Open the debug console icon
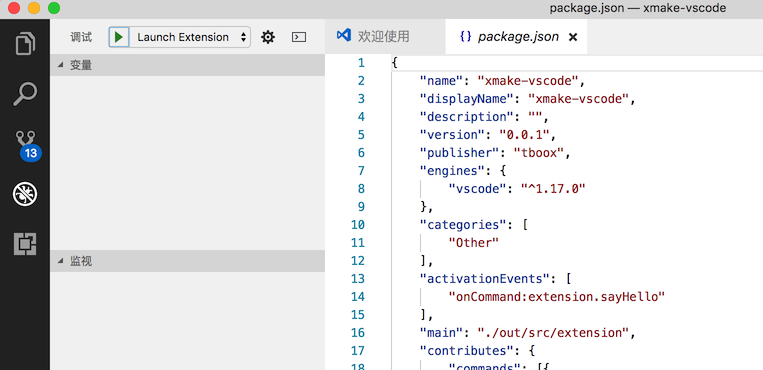 (x=299, y=37)
